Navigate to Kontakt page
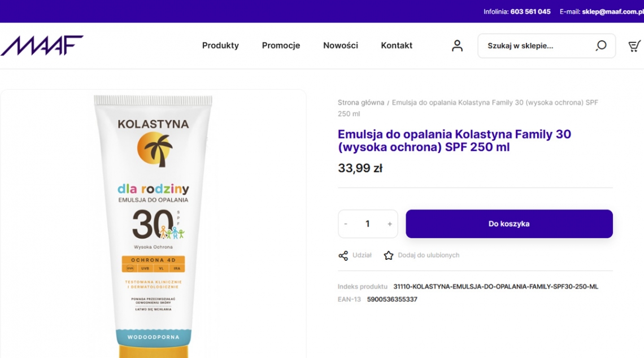Viewport: 644px width, 358px height. [397, 46]
